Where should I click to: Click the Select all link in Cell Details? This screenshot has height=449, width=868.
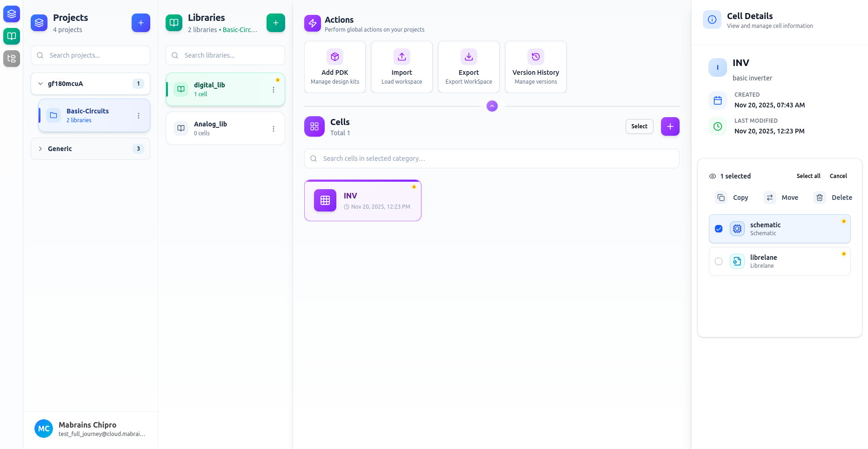[808, 176]
